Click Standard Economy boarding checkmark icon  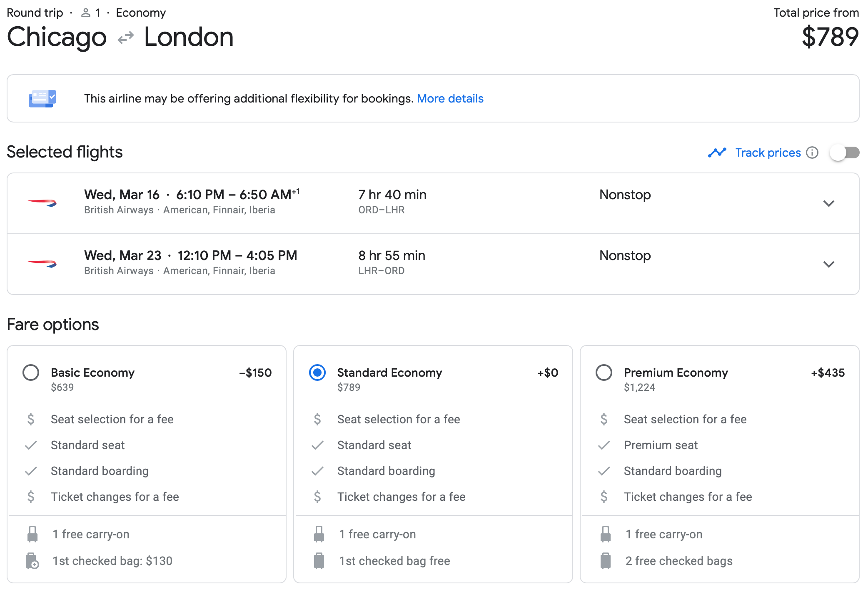tap(317, 471)
